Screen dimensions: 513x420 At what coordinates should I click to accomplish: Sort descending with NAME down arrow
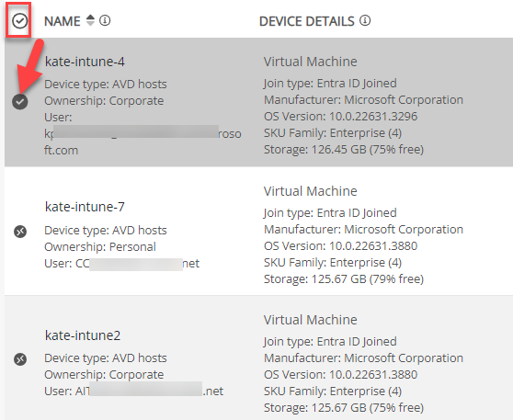90,24
